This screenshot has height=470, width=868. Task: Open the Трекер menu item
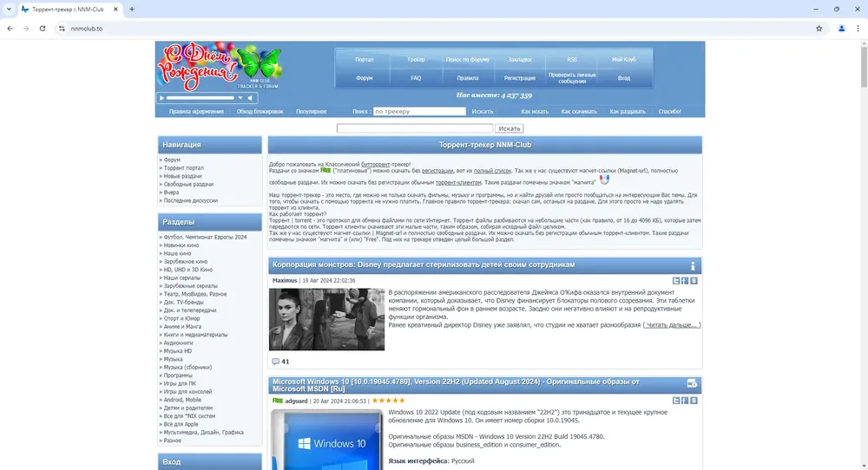(416, 59)
